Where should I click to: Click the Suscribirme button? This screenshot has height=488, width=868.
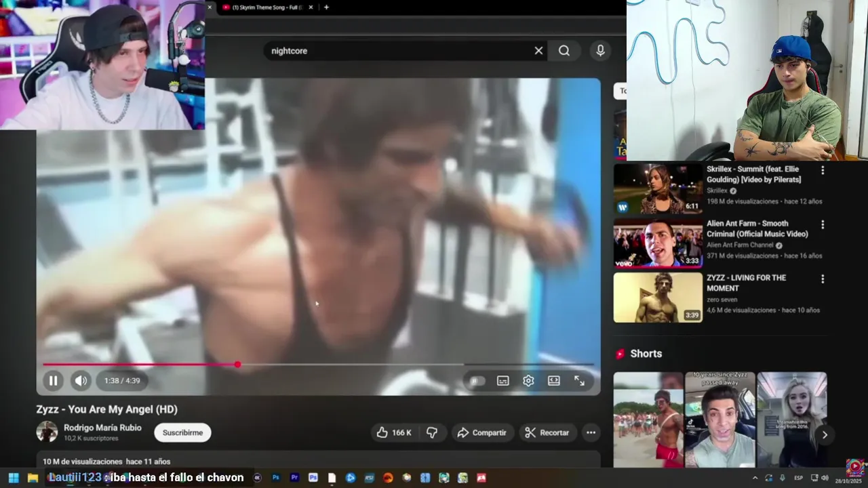[x=182, y=432]
